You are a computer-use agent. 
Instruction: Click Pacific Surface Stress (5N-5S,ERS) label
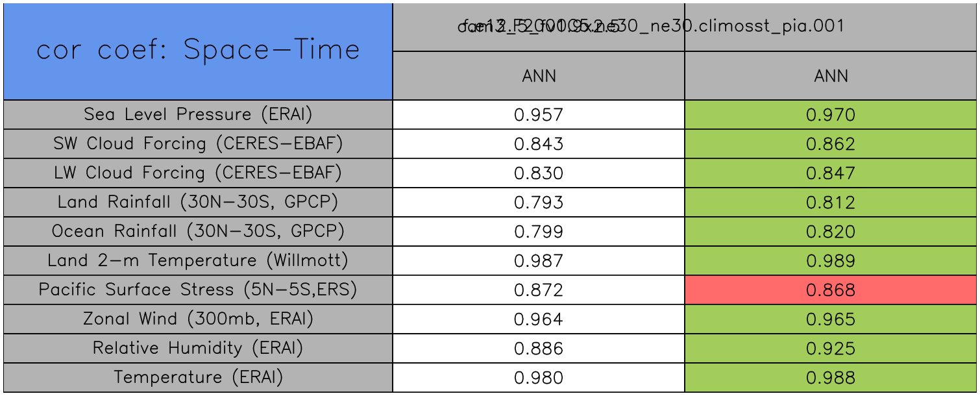coord(198,290)
